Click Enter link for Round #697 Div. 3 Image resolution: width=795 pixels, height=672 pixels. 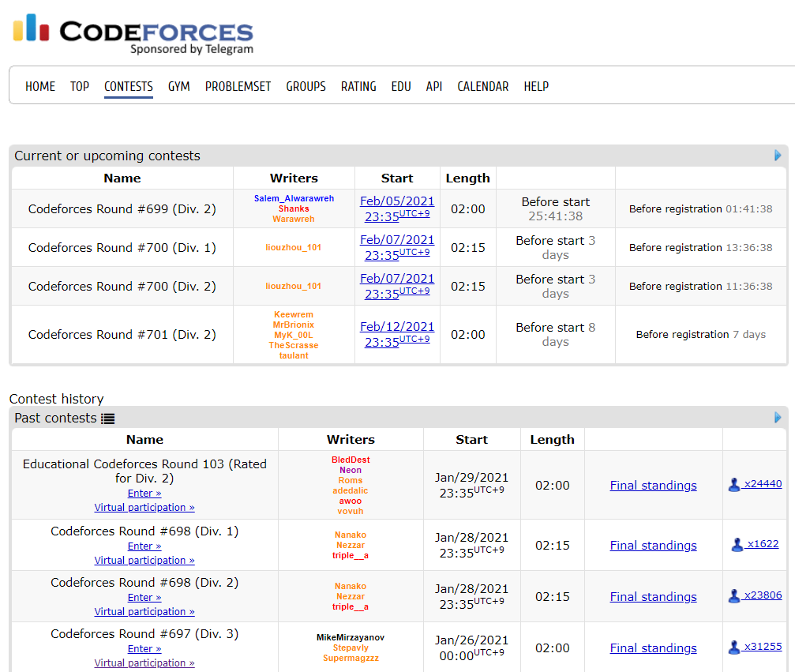tap(144, 648)
